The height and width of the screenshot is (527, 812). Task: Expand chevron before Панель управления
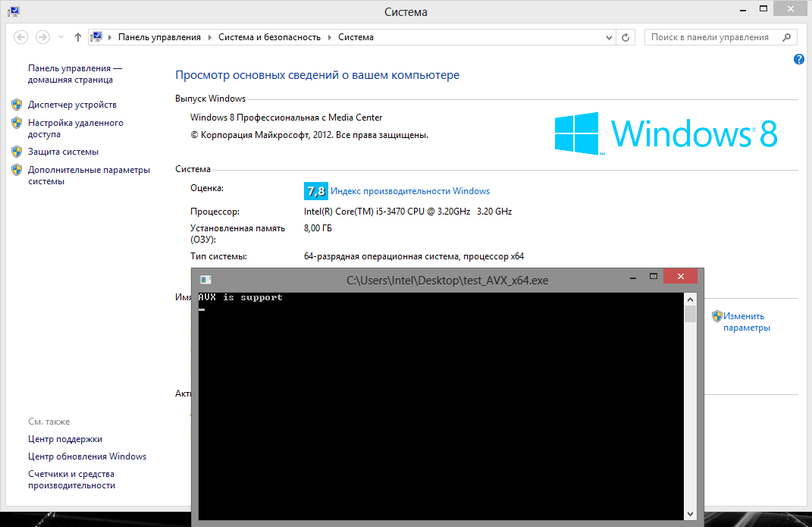(x=110, y=37)
